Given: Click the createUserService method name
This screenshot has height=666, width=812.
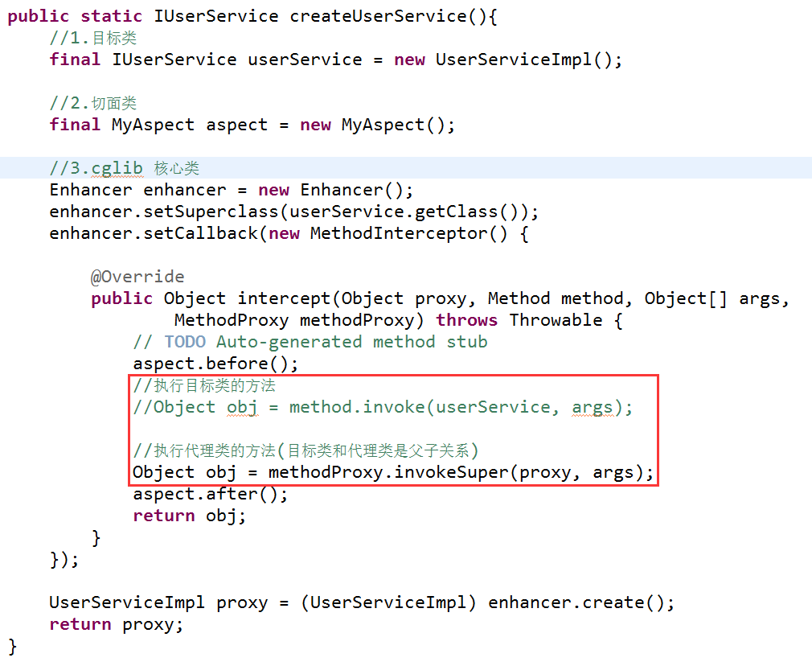Looking at the screenshot, I should pos(378,16).
